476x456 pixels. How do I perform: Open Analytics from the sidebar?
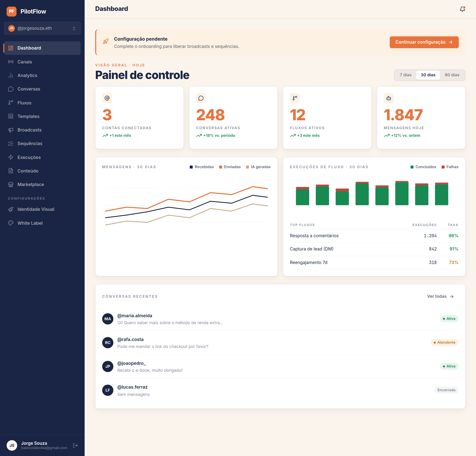coord(42,76)
